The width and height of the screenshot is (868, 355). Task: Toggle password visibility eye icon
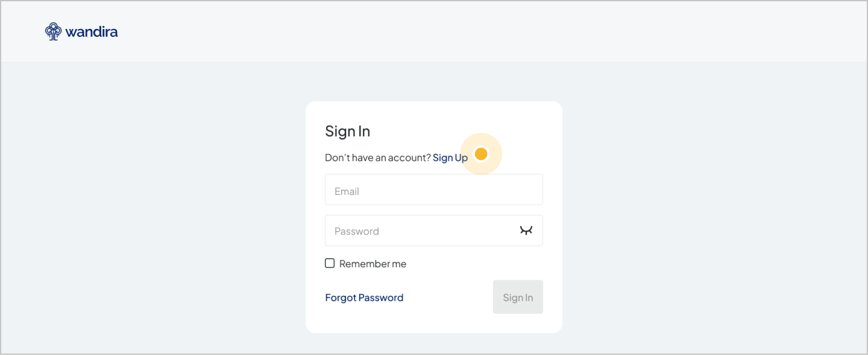click(x=526, y=230)
